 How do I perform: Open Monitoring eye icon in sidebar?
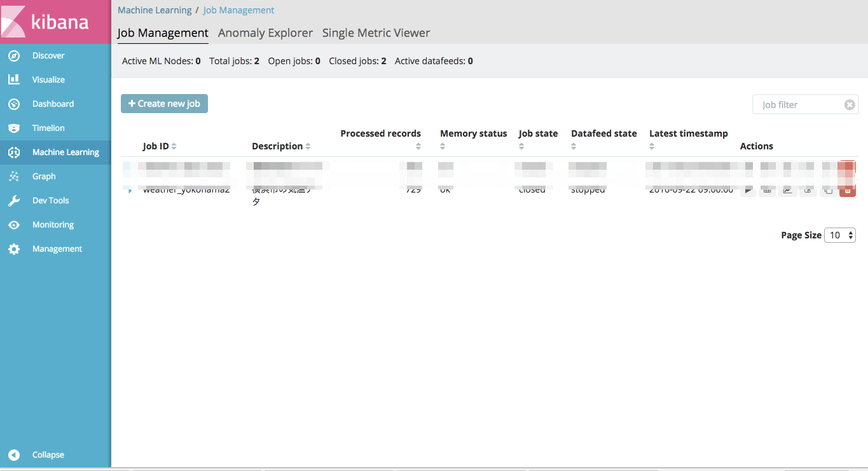coord(14,225)
